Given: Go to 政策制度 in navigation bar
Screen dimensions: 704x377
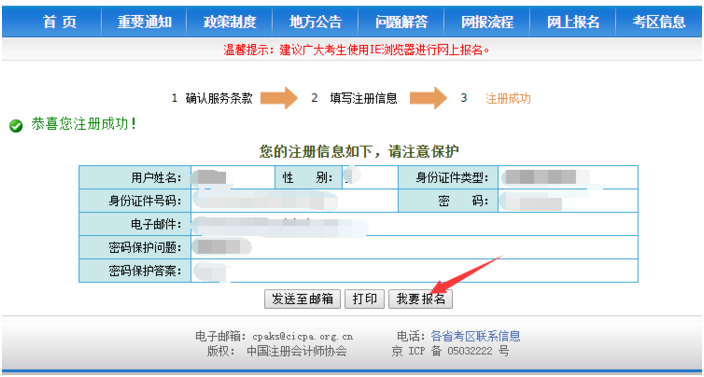Looking at the screenshot, I should pyautogui.click(x=230, y=22).
